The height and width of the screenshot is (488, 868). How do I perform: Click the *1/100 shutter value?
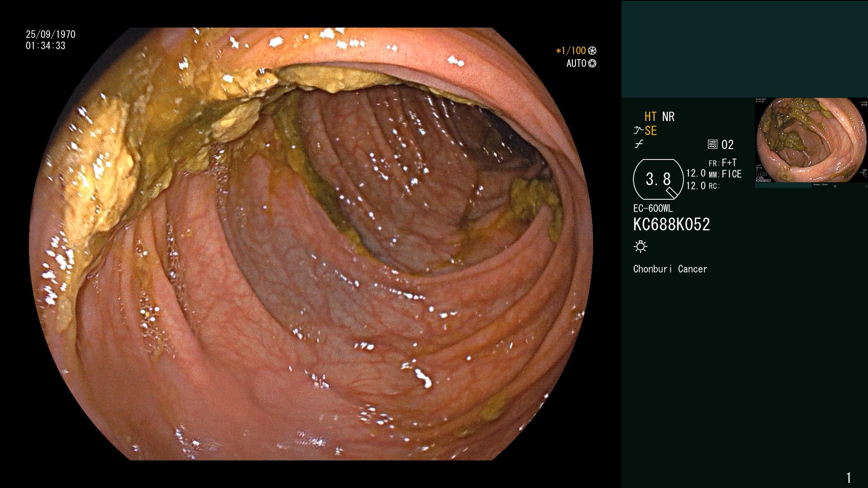pyautogui.click(x=571, y=51)
